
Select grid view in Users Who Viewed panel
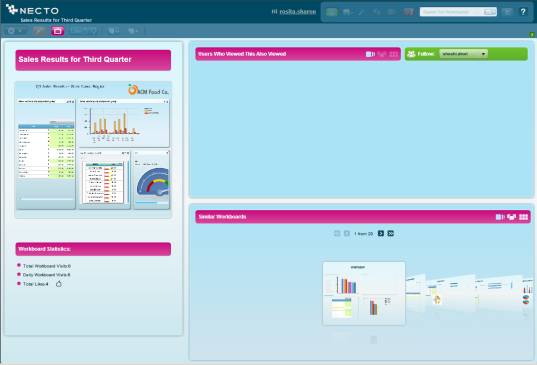[x=394, y=54]
